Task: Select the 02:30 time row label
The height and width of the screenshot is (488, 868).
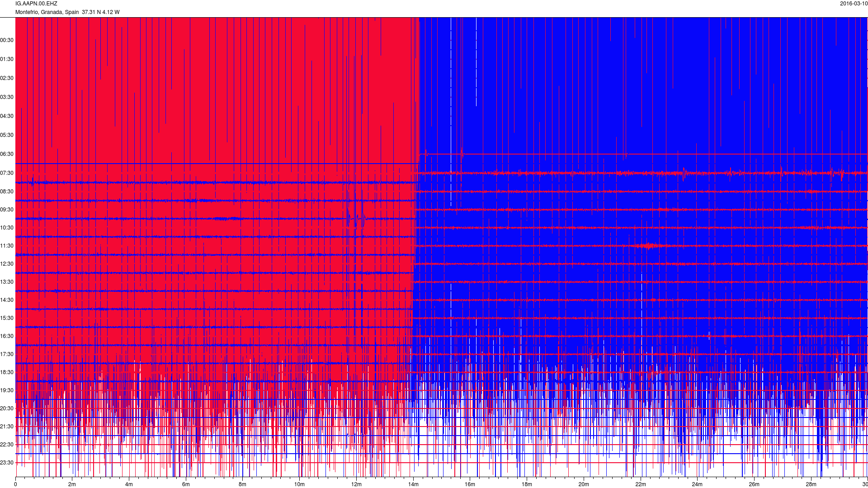Action: (7, 78)
